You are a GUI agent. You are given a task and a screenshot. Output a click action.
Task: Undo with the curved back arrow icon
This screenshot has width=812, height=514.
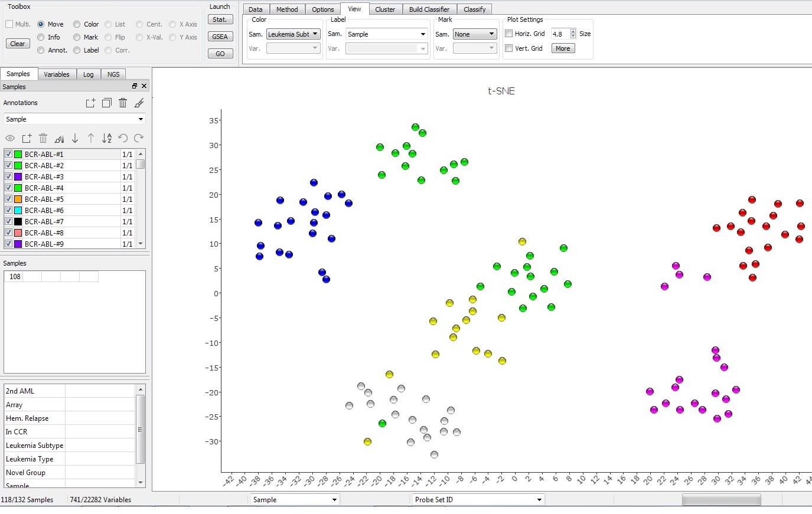click(x=123, y=138)
